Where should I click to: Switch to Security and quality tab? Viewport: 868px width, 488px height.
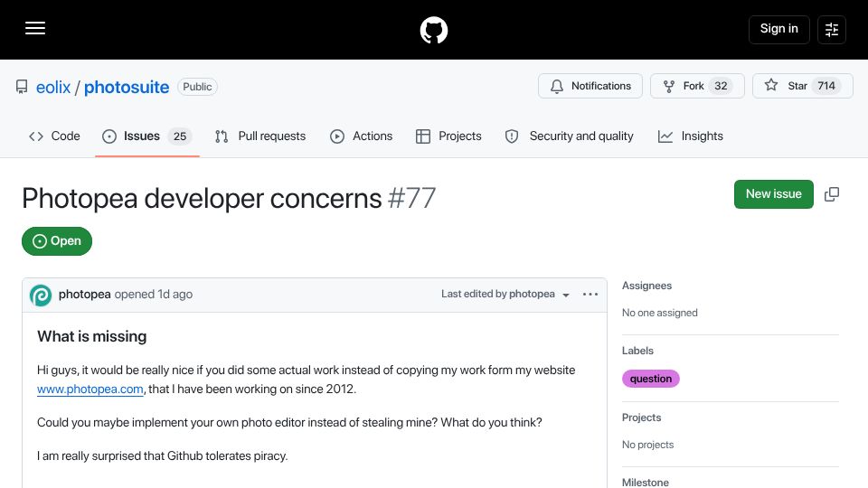coord(569,136)
